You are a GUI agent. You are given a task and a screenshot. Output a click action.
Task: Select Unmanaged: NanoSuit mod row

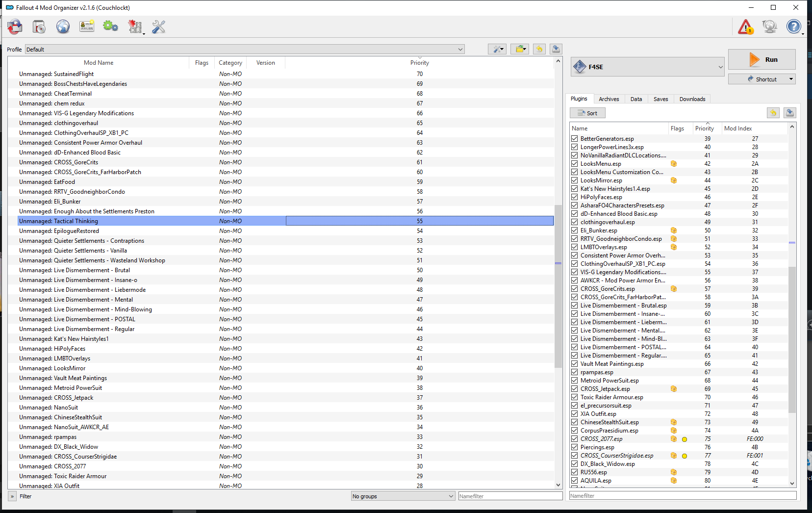tap(285, 408)
